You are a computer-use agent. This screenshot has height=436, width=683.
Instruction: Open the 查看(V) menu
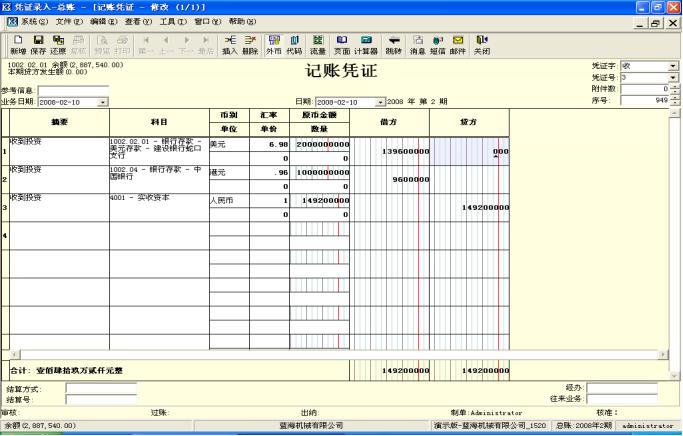coord(139,21)
